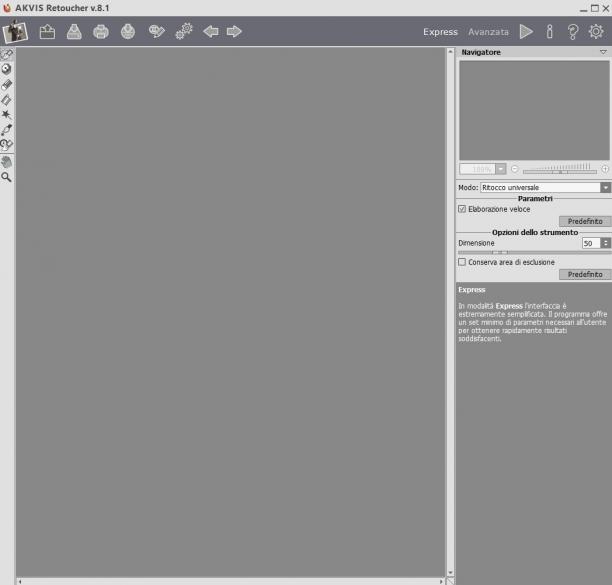Viewport: 612px width, 585px height.
Task: Click the horizontal scrollbar left arrow
Action: coord(20,581)
